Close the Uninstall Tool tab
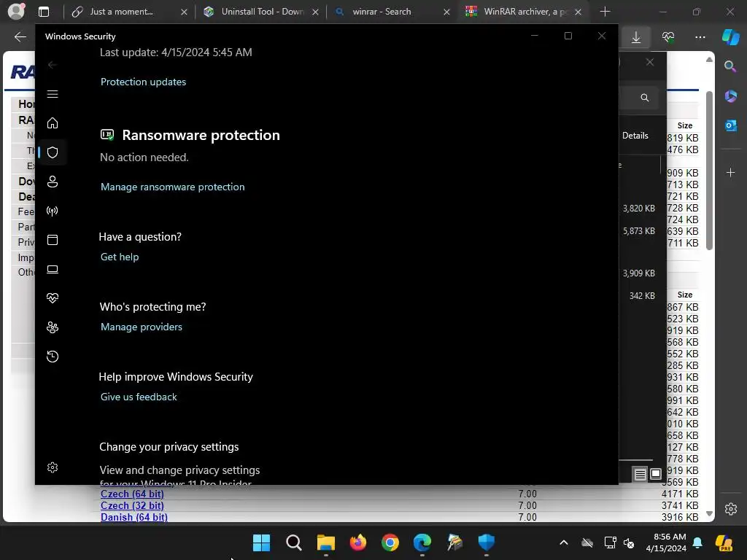Screen dimensions: 747x560 [315, 12]
